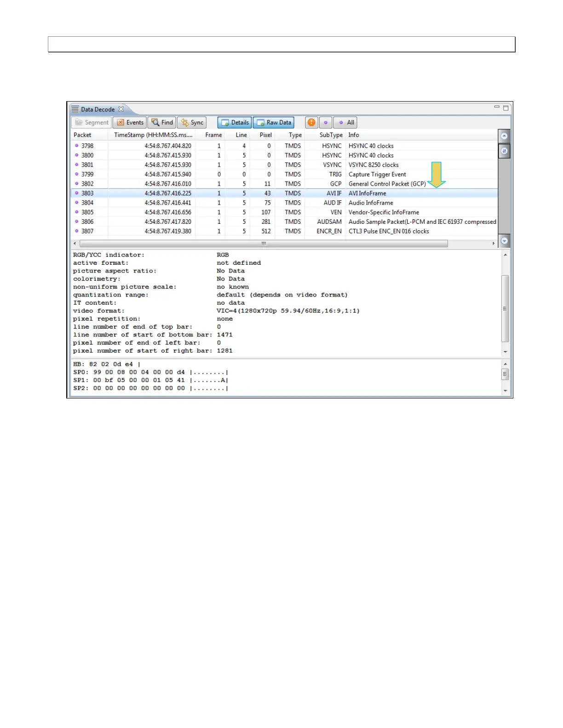Select the Data Decode tab
This screenshot has height=728, width=563.
98,109
